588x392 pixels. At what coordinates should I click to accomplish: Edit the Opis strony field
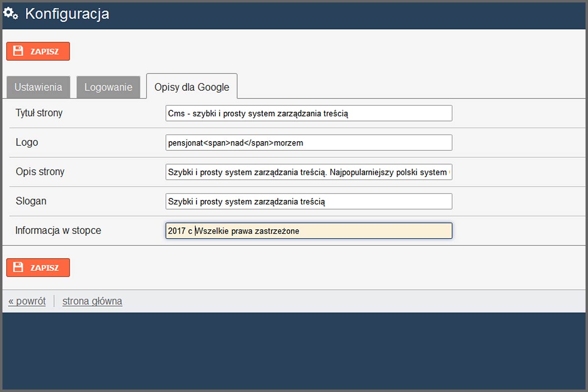point(309,172)
